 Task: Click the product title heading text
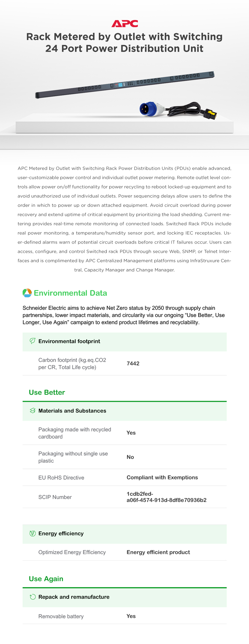coord(124,42)
